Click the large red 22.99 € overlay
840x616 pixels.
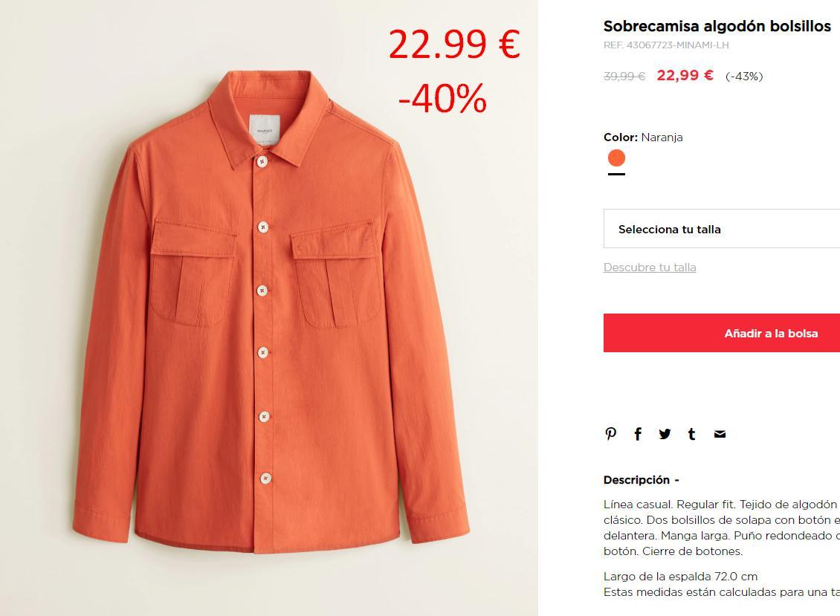click(x=454, y=44)
